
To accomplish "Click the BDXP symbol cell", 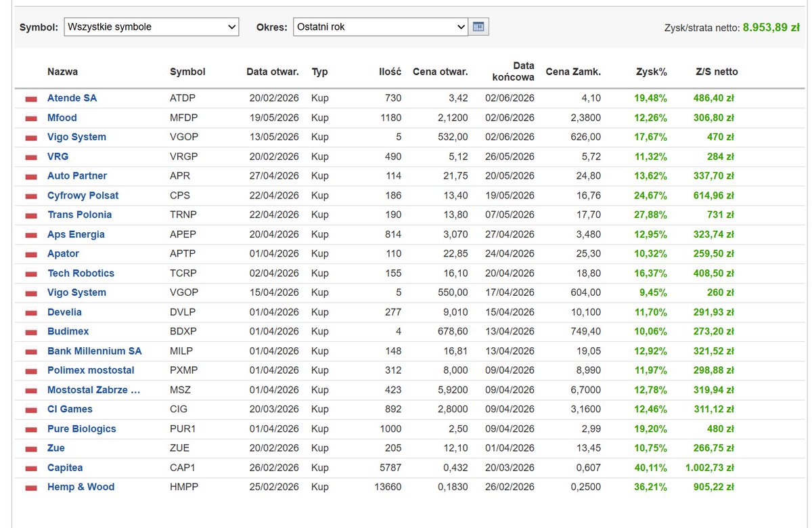I will [x=183, y=332].
